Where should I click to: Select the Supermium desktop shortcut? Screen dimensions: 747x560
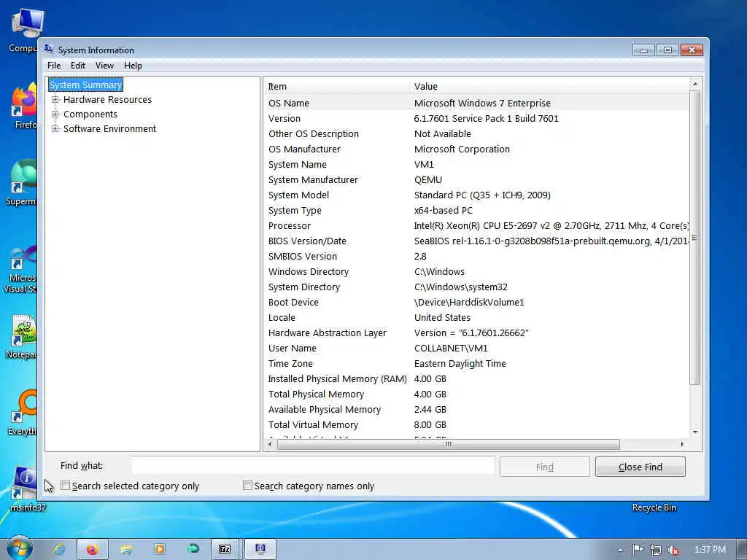(x=21, y=183)
